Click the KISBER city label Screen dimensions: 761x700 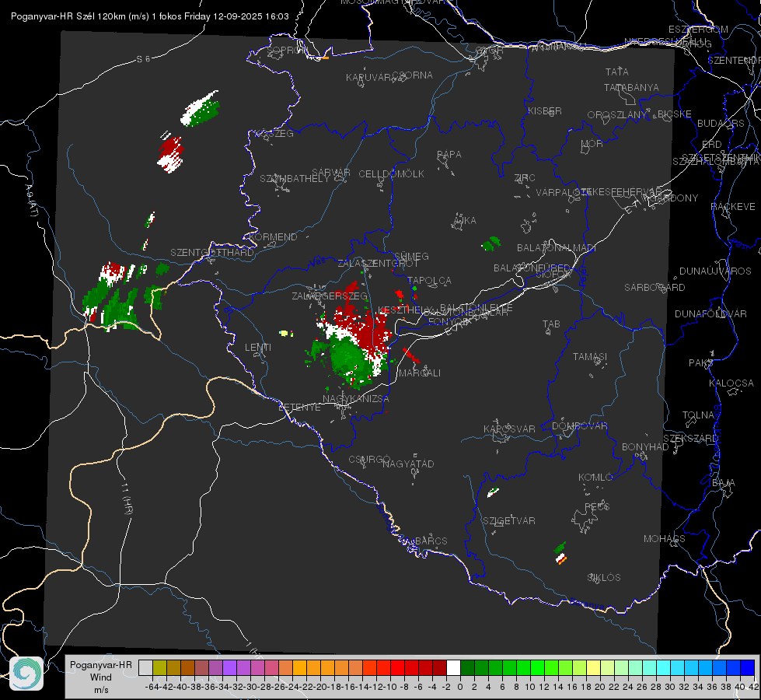click(545, 110)
